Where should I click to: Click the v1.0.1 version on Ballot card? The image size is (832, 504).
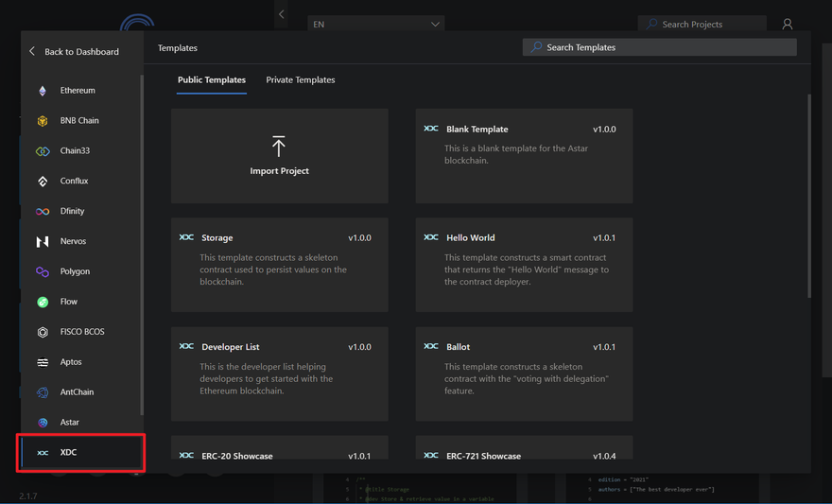tap(604, 347)
